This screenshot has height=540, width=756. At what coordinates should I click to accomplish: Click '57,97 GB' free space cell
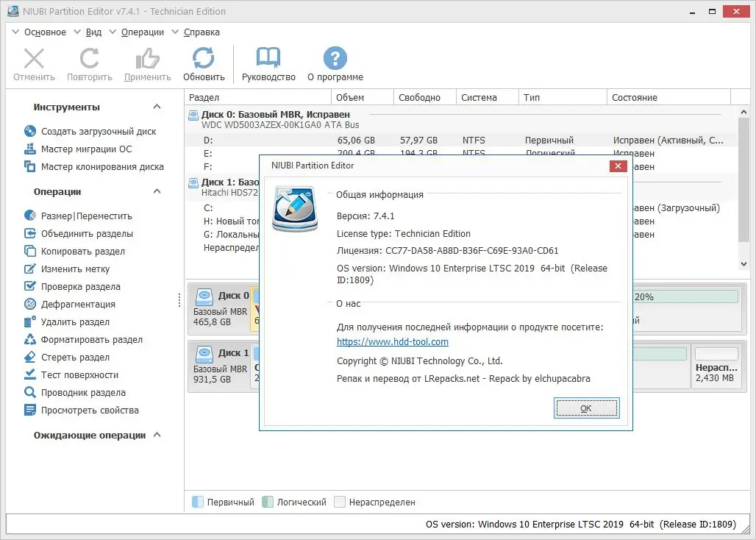point(418,141)
